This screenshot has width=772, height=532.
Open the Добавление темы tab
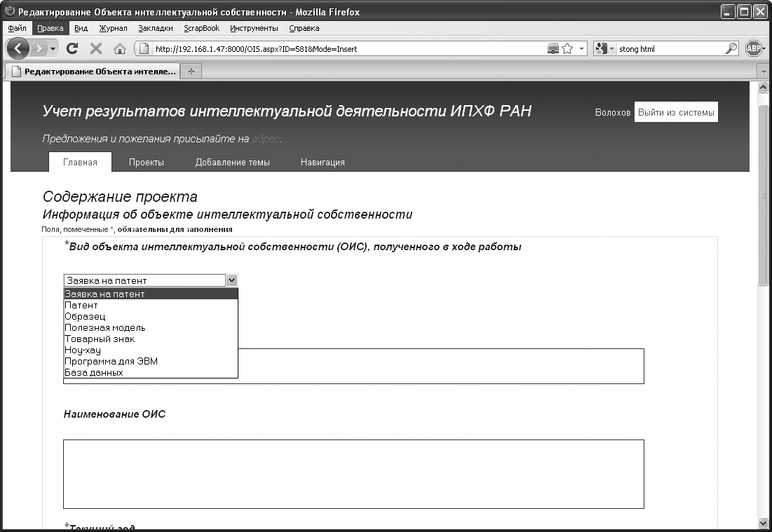click(x=232, y=162)
